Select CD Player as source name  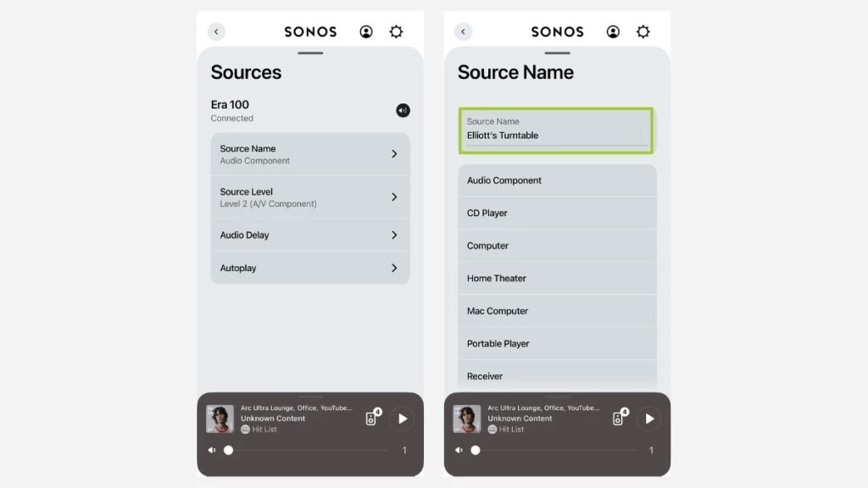(x=557, y=213)
